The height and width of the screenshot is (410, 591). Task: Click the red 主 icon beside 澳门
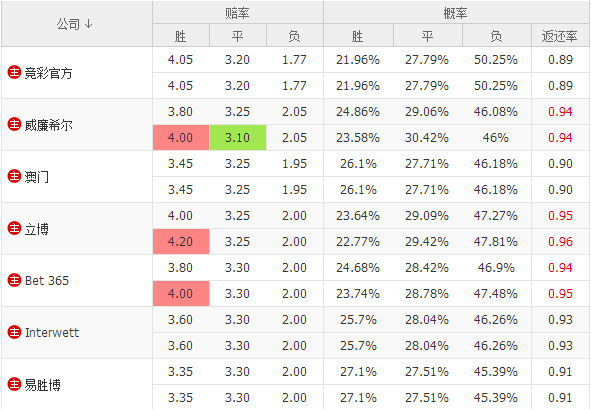tap(14, 176)
